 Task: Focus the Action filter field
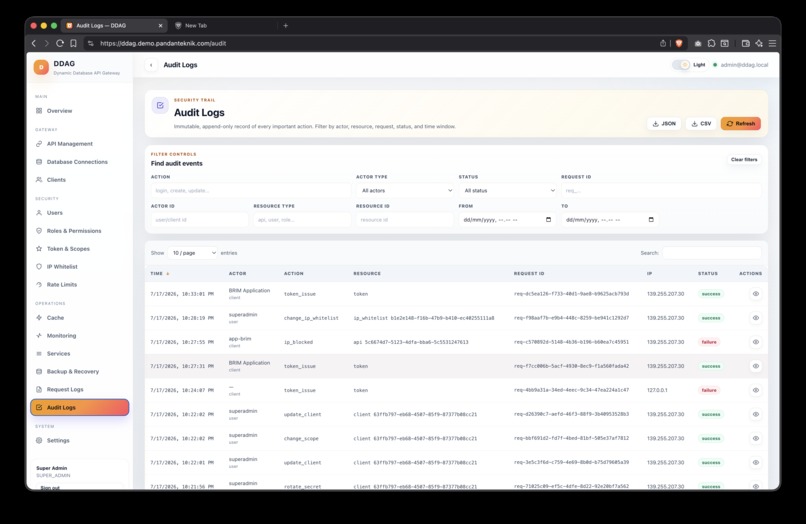point(251,191)
